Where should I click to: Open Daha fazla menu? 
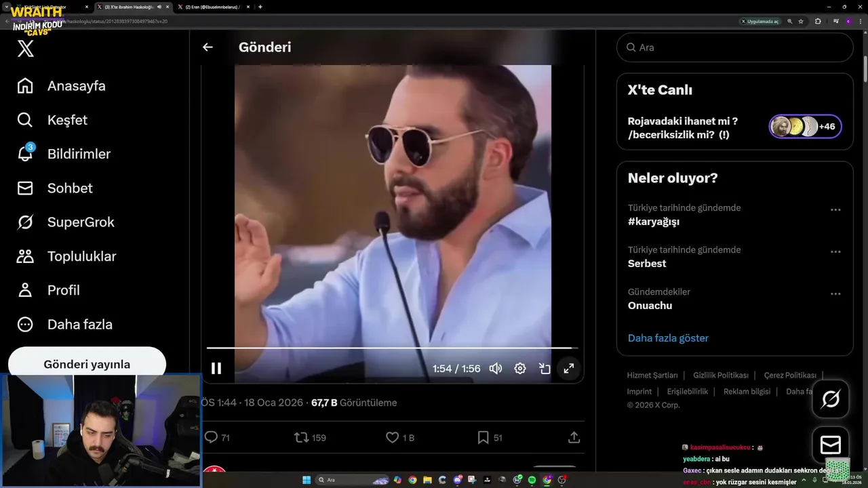[65, 324]
